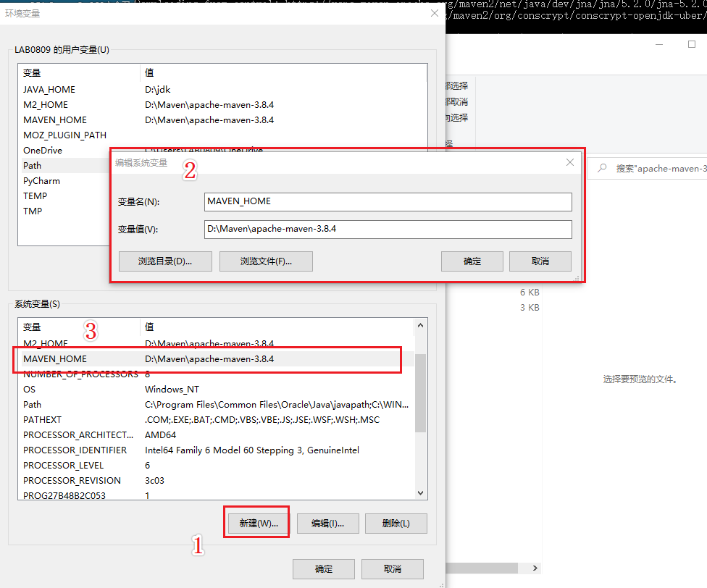Close the 编辑系统变量 dialog with X
This screenshot has height=588, width=707.
click(x=570, y=162)
